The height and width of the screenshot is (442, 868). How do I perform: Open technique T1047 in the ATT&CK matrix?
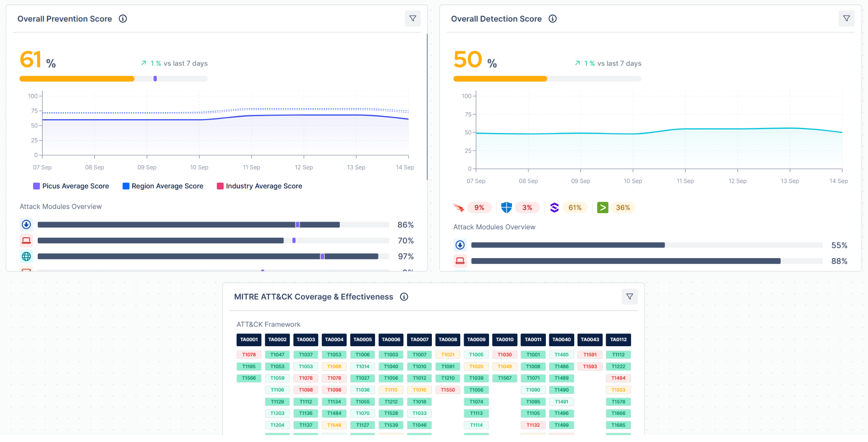277,355
